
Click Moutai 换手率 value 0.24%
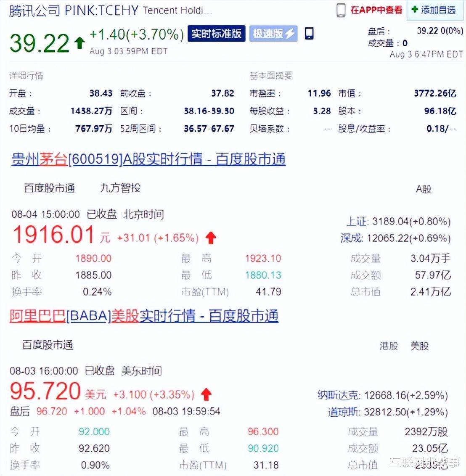[97, 292]
